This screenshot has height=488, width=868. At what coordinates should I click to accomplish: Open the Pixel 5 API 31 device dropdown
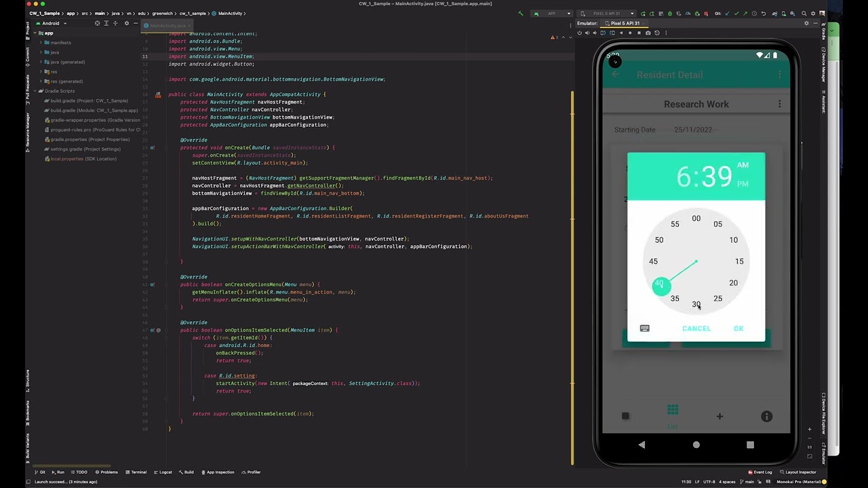607,14
